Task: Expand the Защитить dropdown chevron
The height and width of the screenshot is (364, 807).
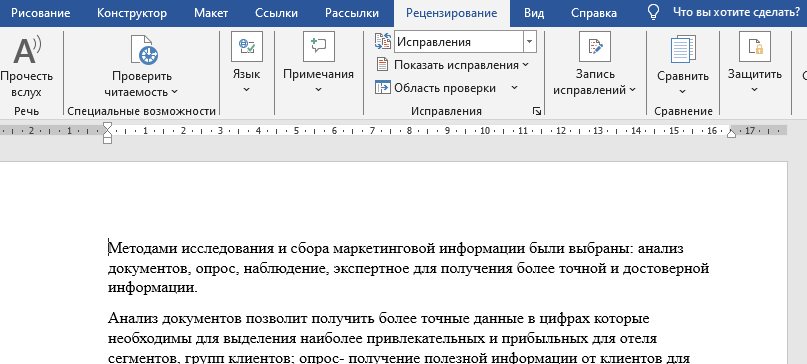Action: 755,90
